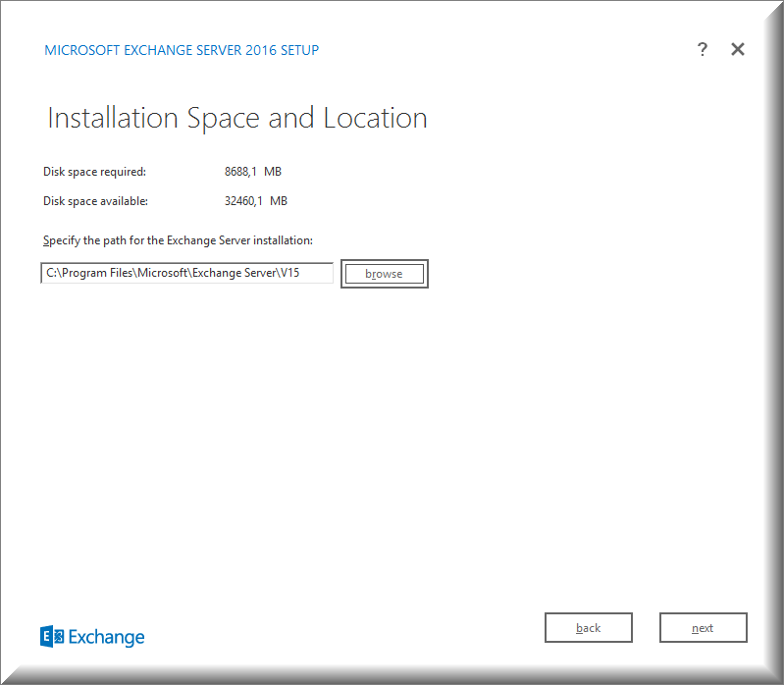Click the 'Disk space required:' label
Viewport: 784px width, 685px height.
pos(94,172)
